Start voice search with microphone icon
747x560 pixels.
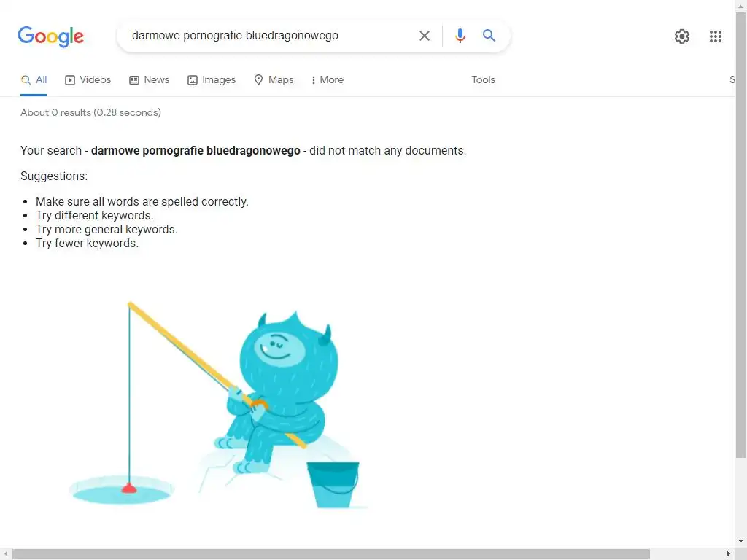pyautogui.click(x=460, y=36)
